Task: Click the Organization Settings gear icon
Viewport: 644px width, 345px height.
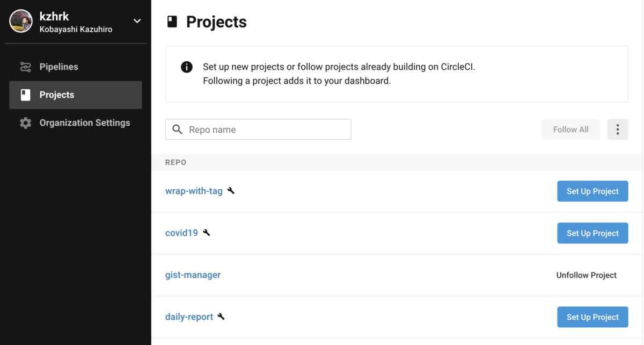Action: click(25, 123)
